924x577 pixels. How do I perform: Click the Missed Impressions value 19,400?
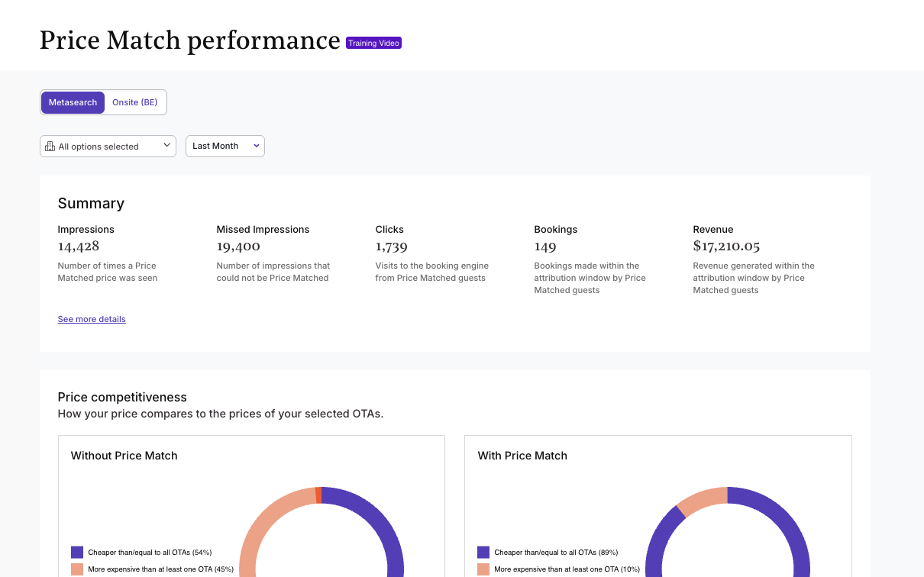coord(238,247)
